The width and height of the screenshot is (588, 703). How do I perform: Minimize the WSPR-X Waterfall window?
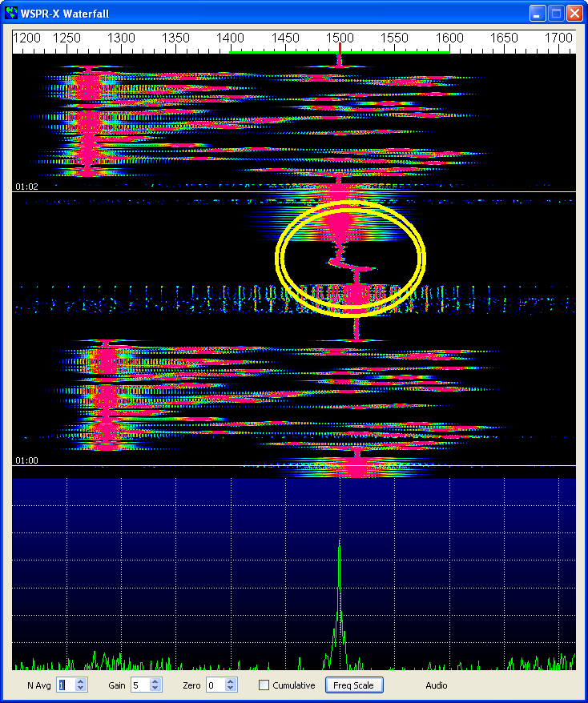point(538,13)
